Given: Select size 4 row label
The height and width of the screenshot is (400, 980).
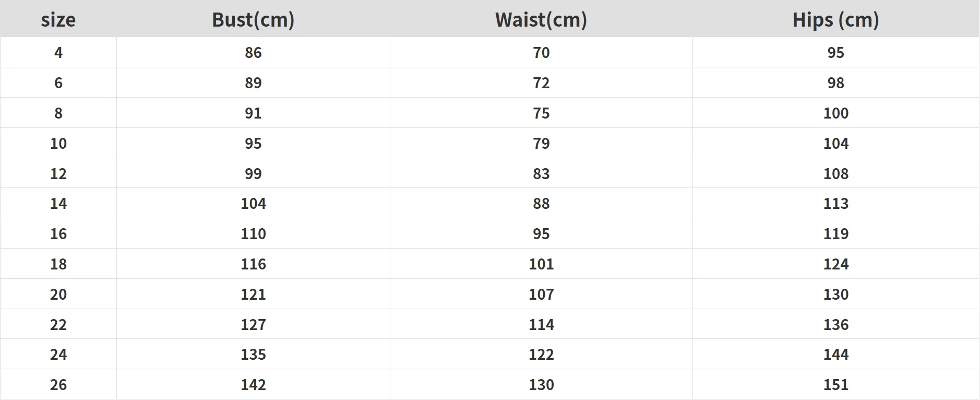Looking at the screenshot, I should point(58,52).
